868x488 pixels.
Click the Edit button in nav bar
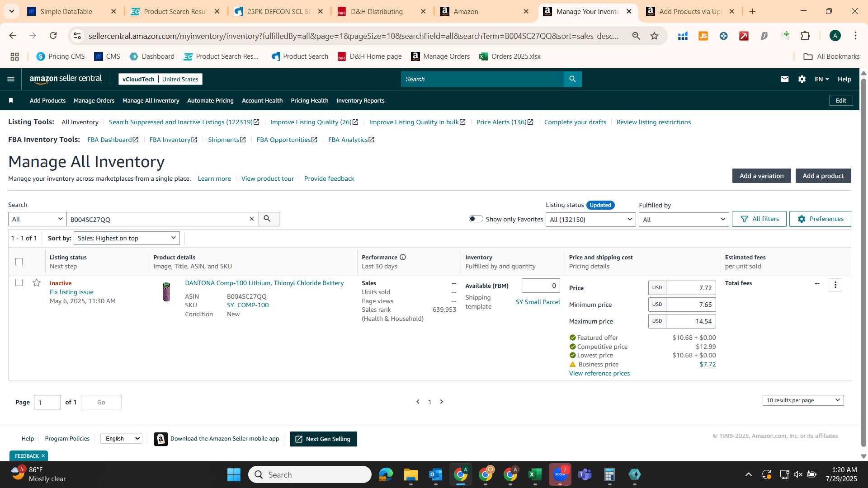[841, 100]
